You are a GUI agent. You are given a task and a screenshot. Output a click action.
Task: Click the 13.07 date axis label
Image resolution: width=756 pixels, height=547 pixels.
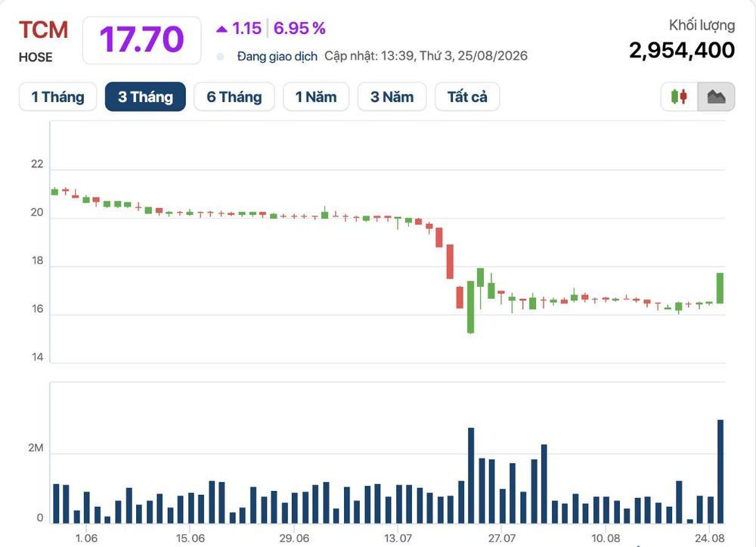click(x=398, y=538)
